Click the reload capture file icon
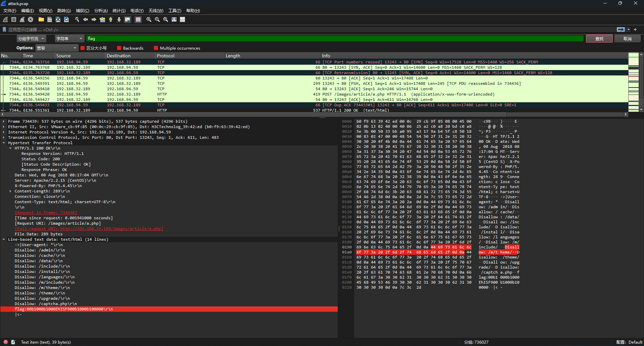 tap(66, 19)
